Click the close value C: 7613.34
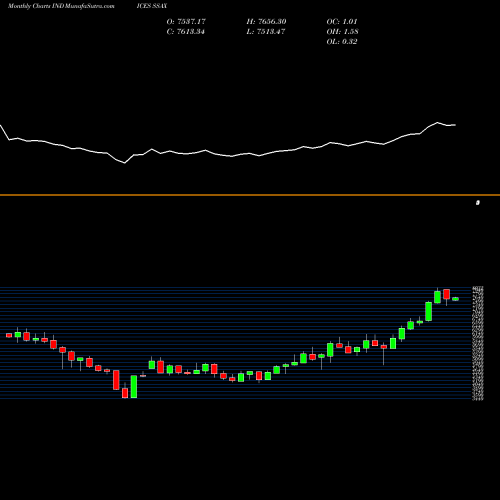 186,32
